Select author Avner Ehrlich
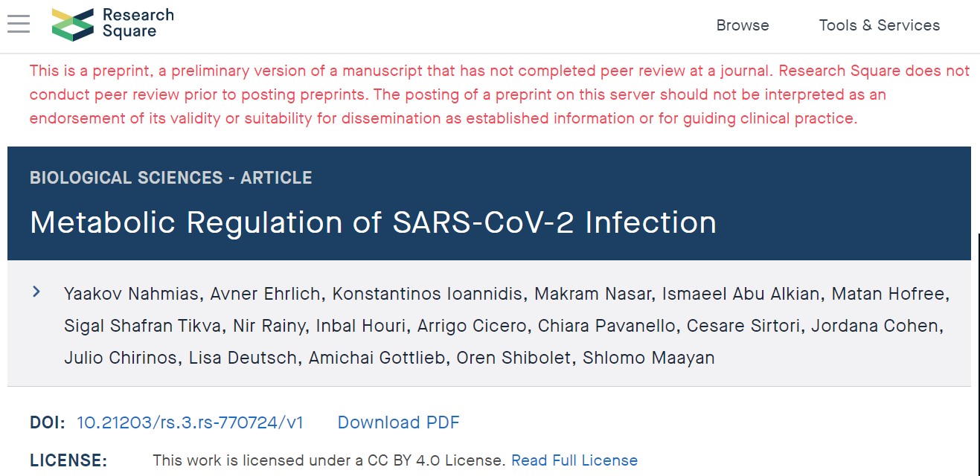 point(265,294)
